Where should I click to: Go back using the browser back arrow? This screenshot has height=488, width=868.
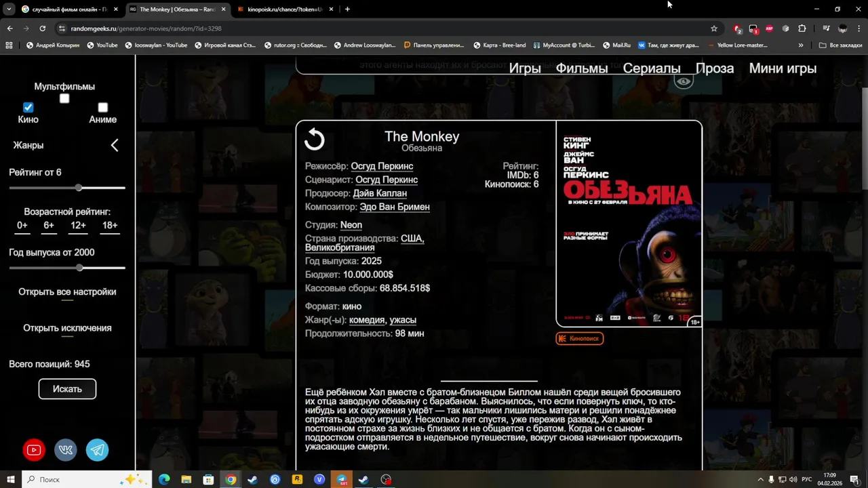(x=9, y=28)
